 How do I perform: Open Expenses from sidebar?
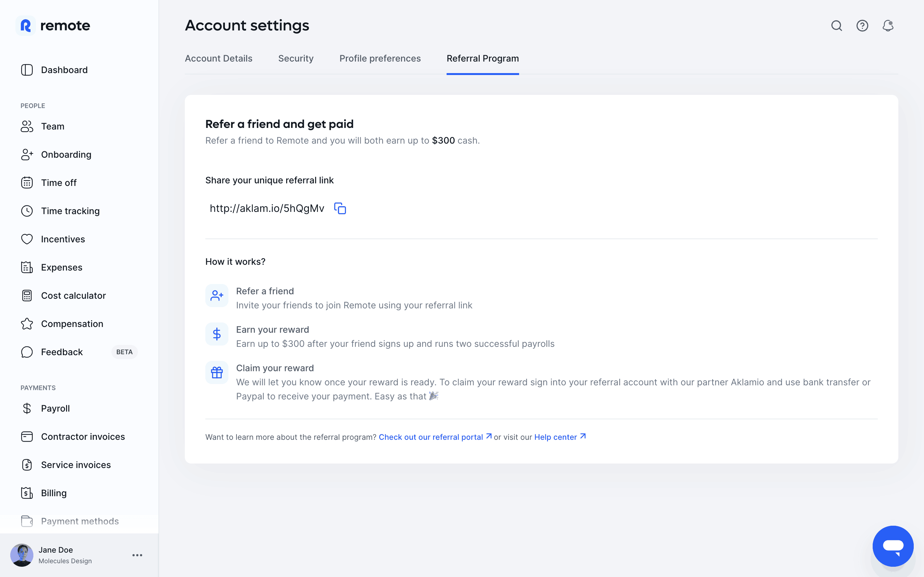pos(62,268)
